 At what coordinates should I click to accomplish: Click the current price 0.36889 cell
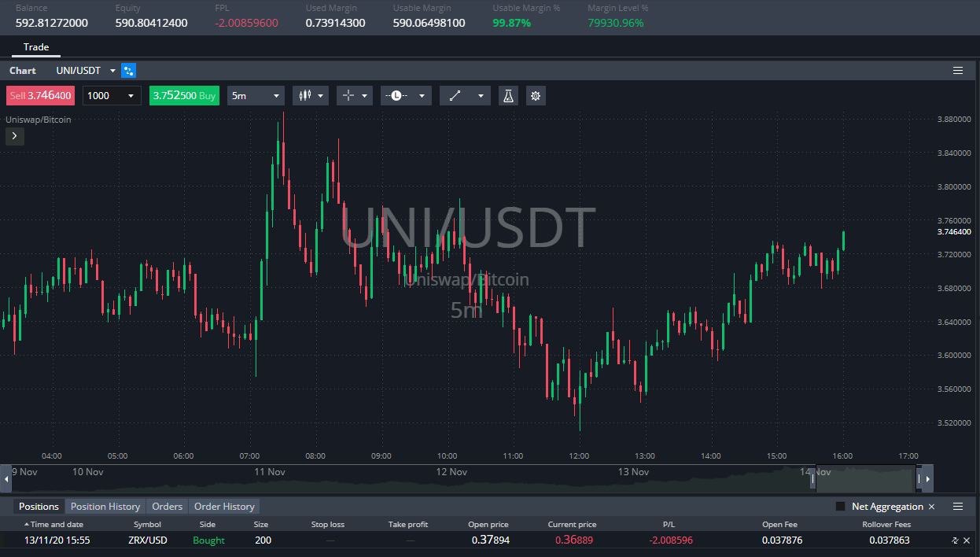pyautogui.click(x=574, y=540)
